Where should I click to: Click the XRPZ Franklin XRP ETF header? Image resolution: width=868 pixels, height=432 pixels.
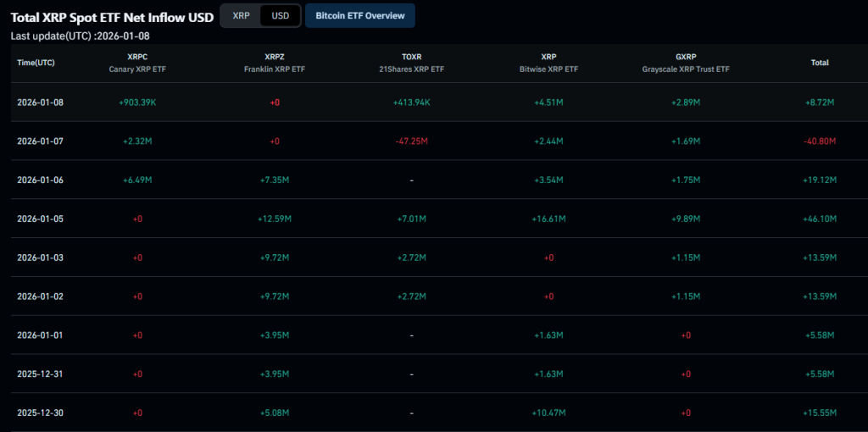pyautogui.click(x=275, y=63)
